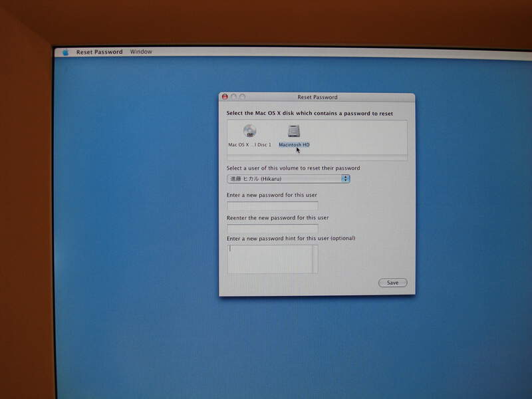Click the disk list horizontal scrollbar
The height and width of the screenshot is (399, 532).
coord(317,158)
